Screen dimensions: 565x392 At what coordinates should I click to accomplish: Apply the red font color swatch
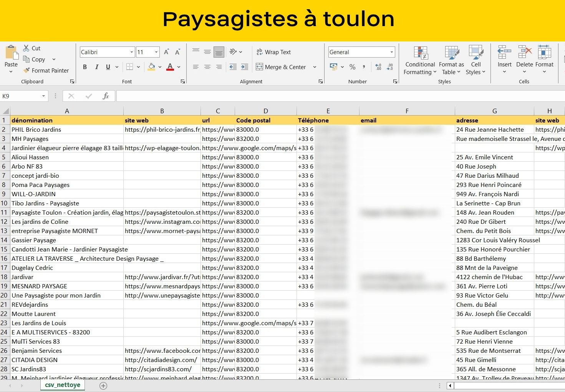pos(170,67)
